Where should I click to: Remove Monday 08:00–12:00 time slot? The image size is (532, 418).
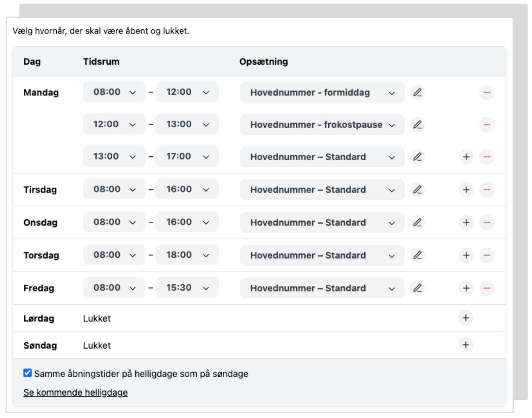pyautogui.click(x=487, y=92)
